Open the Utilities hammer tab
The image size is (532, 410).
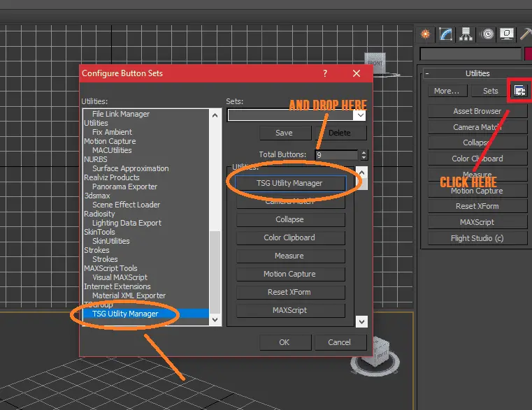526,34
